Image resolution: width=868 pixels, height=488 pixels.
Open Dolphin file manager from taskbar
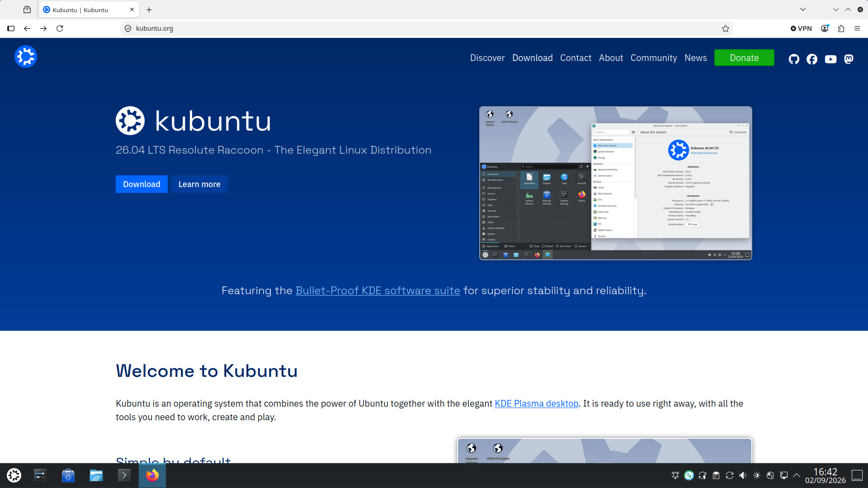pos(96,475)
